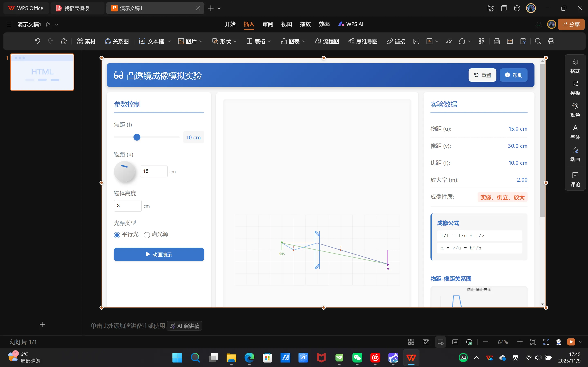Click the undo arrow icon
The height and width of the screenshot is (367, 588).
37,41
